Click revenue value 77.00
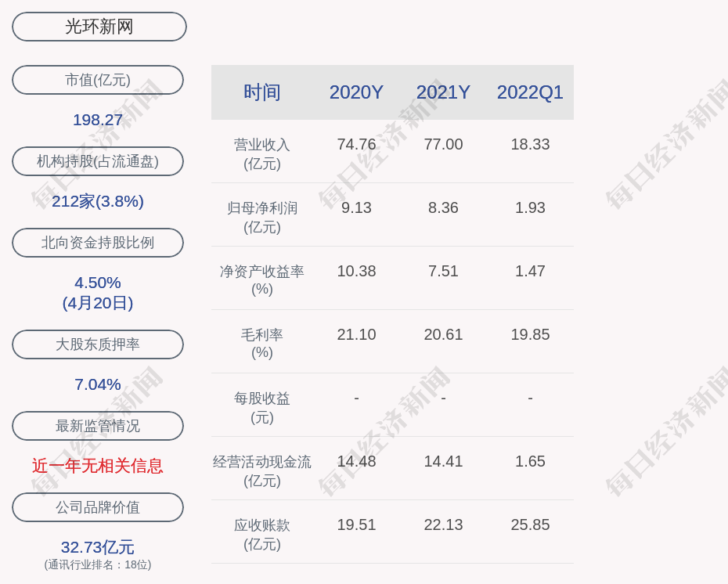This screenshot has width=728, height=584. 443,144
